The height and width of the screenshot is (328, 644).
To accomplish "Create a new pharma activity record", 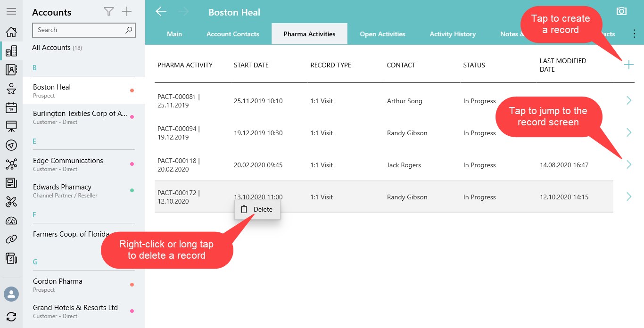I will pos(628,65).
